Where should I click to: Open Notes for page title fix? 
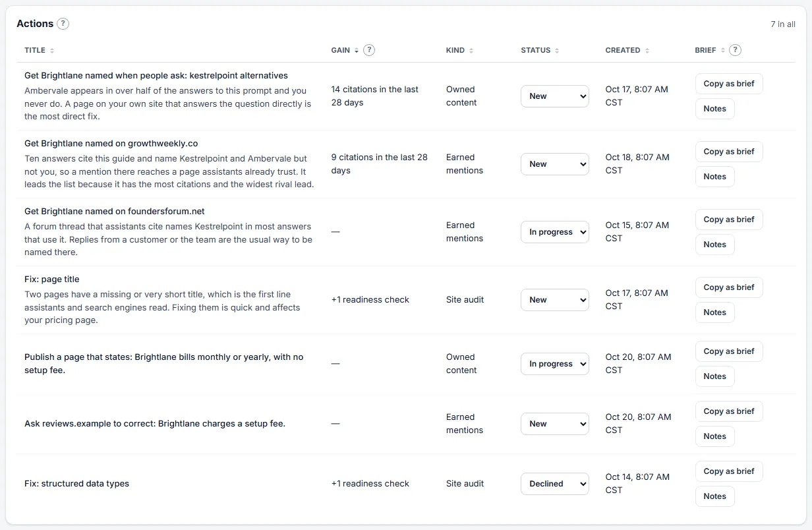coord(714,312)
